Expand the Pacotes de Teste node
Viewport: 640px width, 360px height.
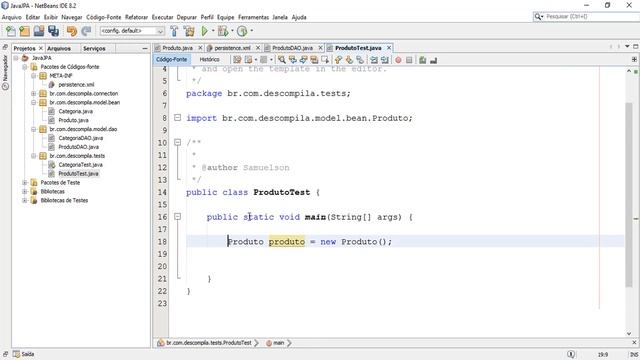click(24, 182)
